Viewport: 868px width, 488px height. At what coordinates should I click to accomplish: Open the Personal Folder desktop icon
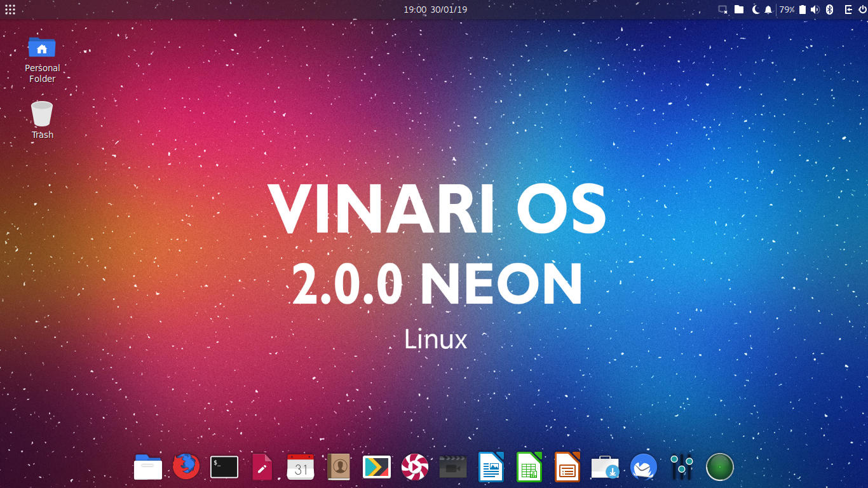42,59
